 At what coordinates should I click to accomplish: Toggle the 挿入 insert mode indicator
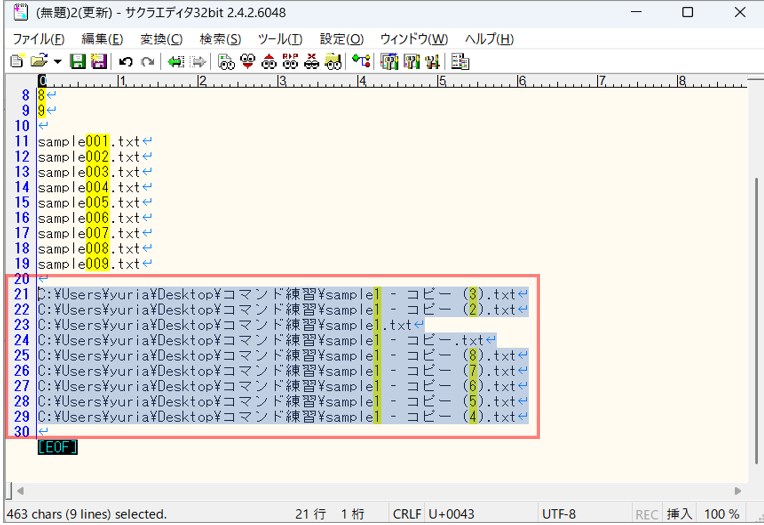click(679, 514)
